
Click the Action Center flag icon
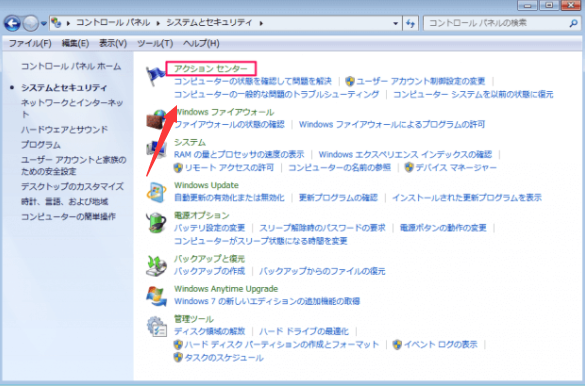pyautogui.click(x=155, y=75)
